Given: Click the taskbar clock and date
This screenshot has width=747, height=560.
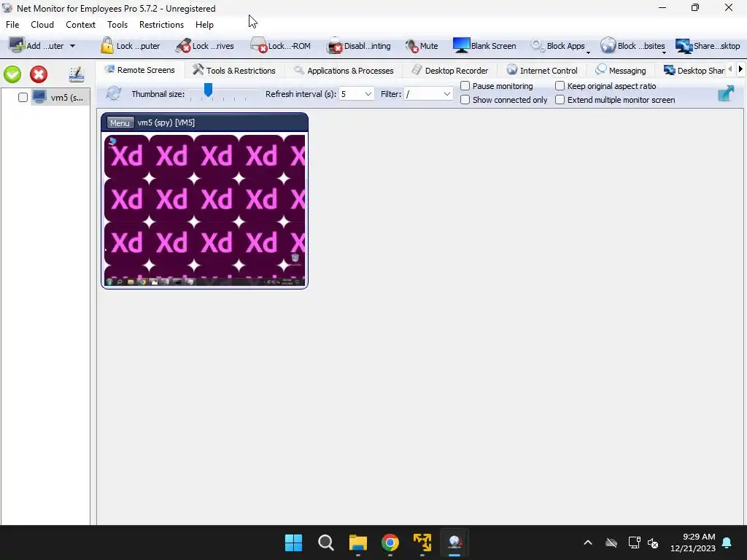Looking at the screenshot, I should (x=693, y=542).
